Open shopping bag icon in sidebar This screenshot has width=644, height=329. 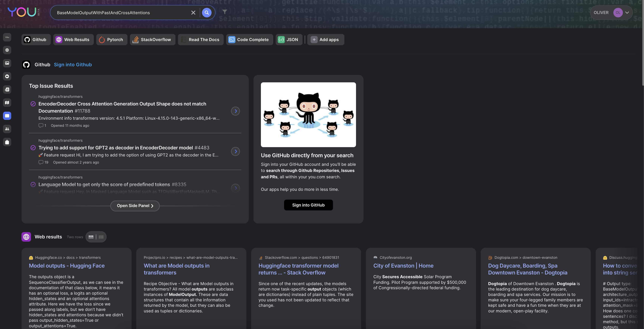pyautogui.click(x=7, y=142)
